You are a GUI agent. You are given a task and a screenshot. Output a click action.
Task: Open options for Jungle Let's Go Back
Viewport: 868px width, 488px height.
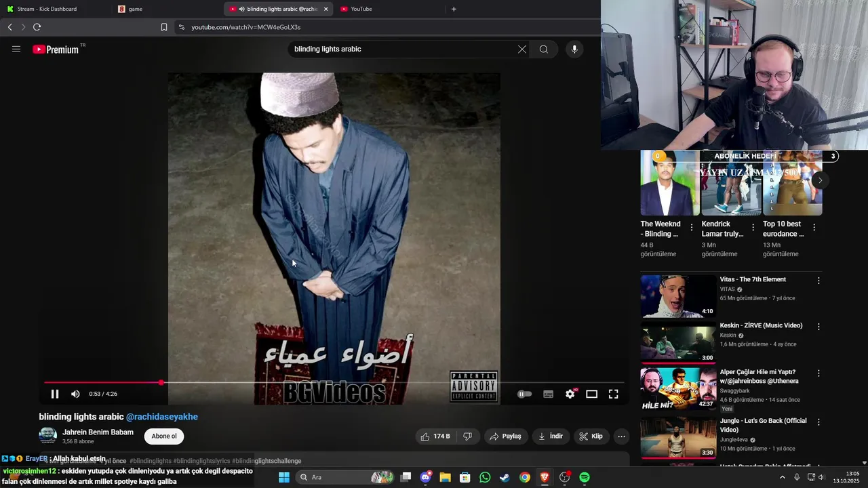click(818, 422)
